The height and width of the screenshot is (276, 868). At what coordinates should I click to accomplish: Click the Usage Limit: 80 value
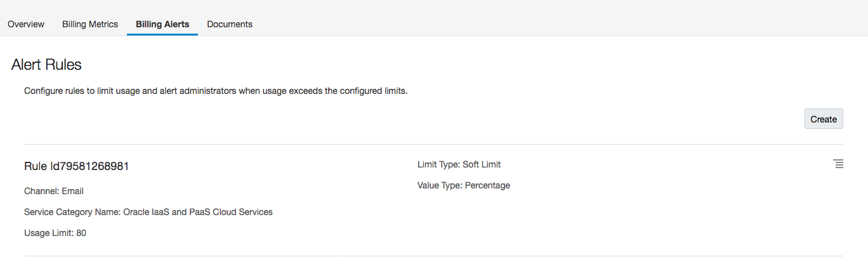tap(55, 233)
